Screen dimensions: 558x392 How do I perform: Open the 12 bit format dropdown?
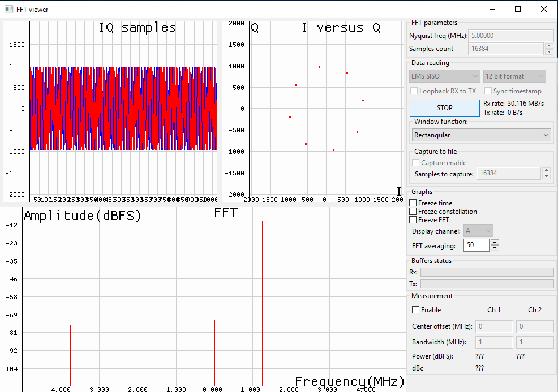pos(514,76)
